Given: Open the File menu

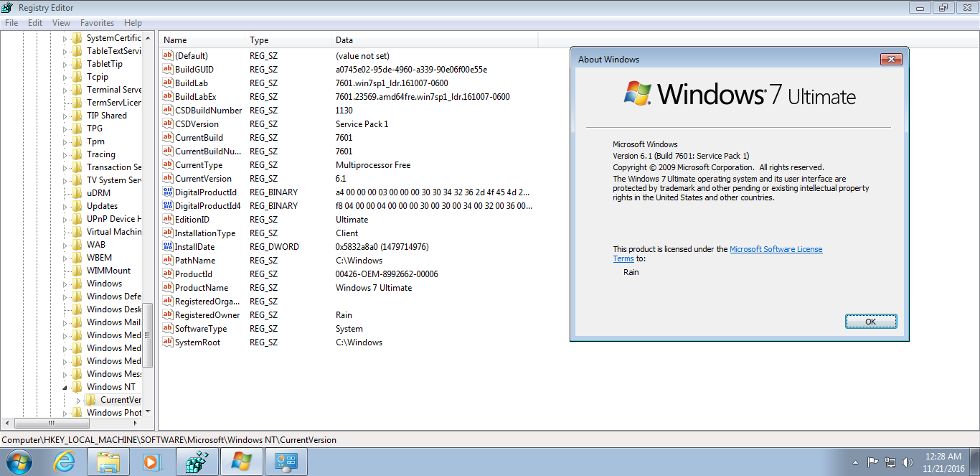Looking at the screenshot, I should tap(11, 23).
